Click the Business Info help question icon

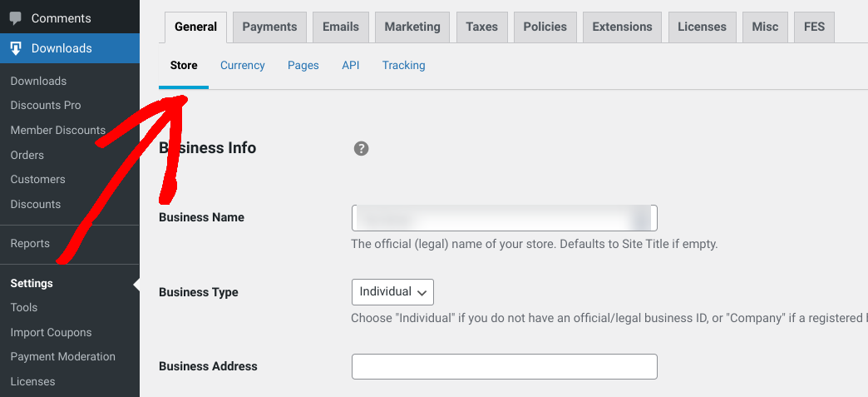[x=361, y=148]
